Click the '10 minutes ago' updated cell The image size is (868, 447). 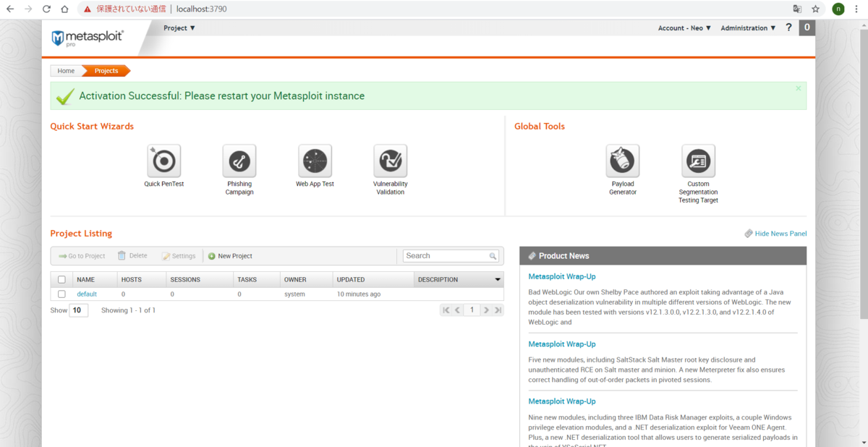(359, 294)
